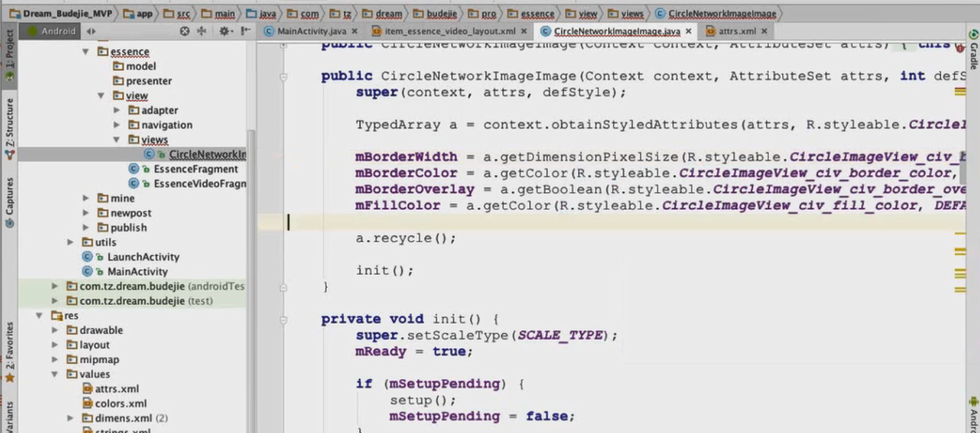Collapse the essence package node
This screenshot has width=980, height=433.
[x=86, y=52]
